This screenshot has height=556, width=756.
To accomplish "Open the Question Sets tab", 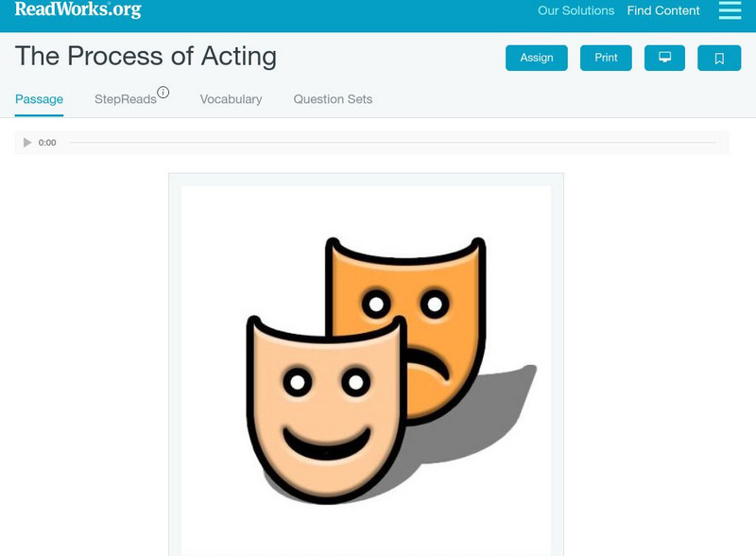I will click(x=333, y=97).
